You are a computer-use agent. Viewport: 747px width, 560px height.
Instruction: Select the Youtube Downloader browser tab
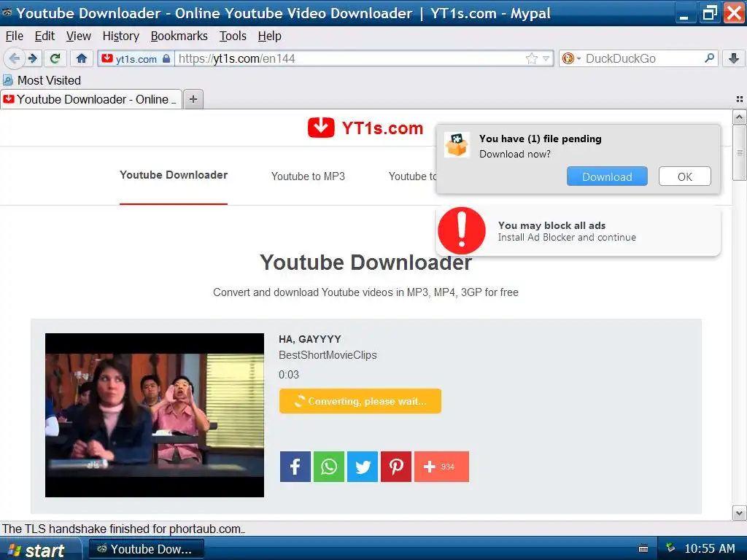pos(91,99)
